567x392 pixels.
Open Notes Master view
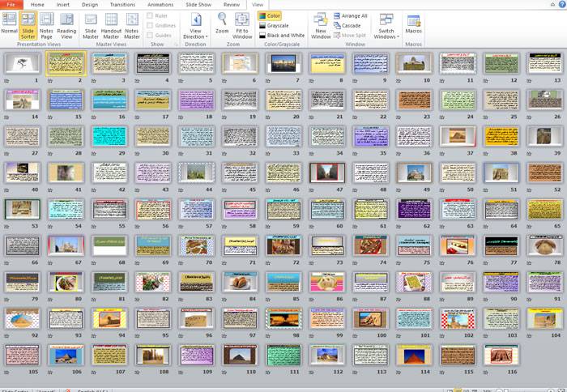point(132,25)
